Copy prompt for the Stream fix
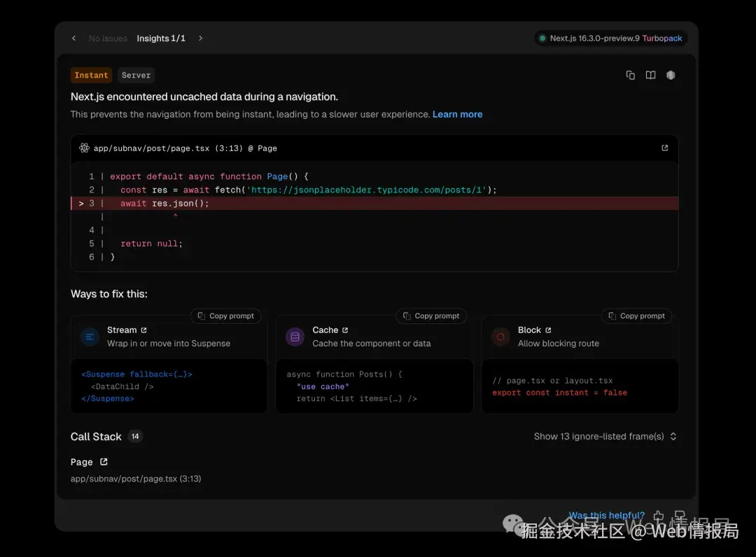 [x=225, y=316]
